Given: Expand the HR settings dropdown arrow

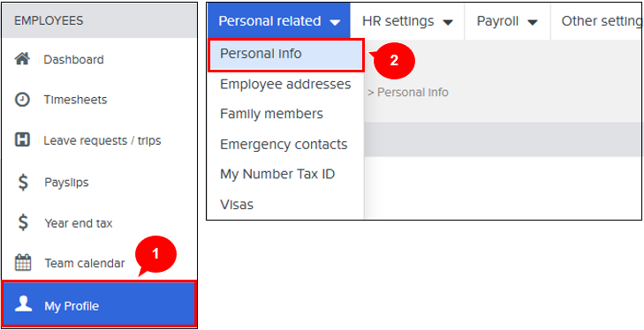Looking at the screenshot, I should (448, 22).
